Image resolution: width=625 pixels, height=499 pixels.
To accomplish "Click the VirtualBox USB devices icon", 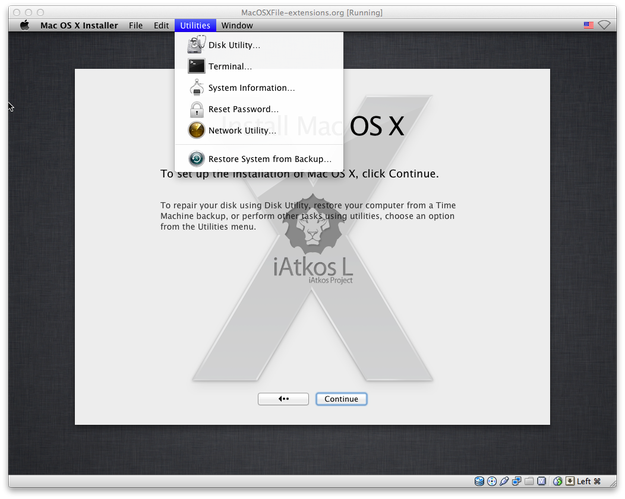I will click(504, 481).
